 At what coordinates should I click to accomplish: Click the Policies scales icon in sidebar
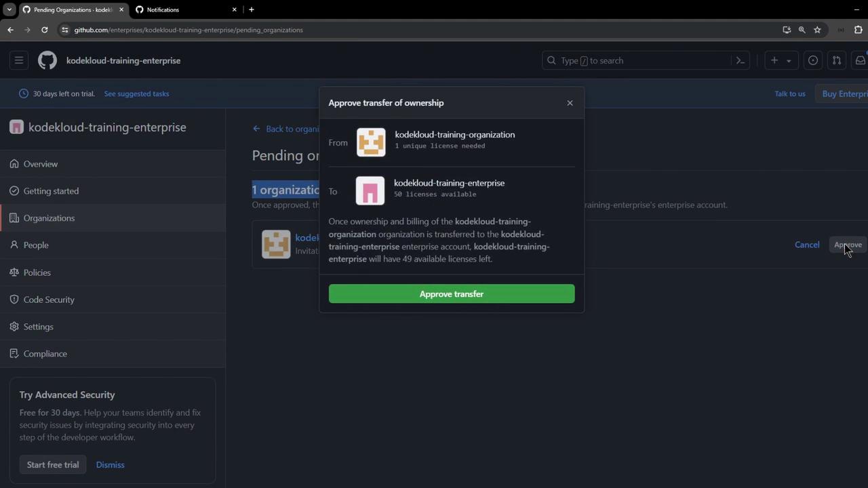pos(14,272)
